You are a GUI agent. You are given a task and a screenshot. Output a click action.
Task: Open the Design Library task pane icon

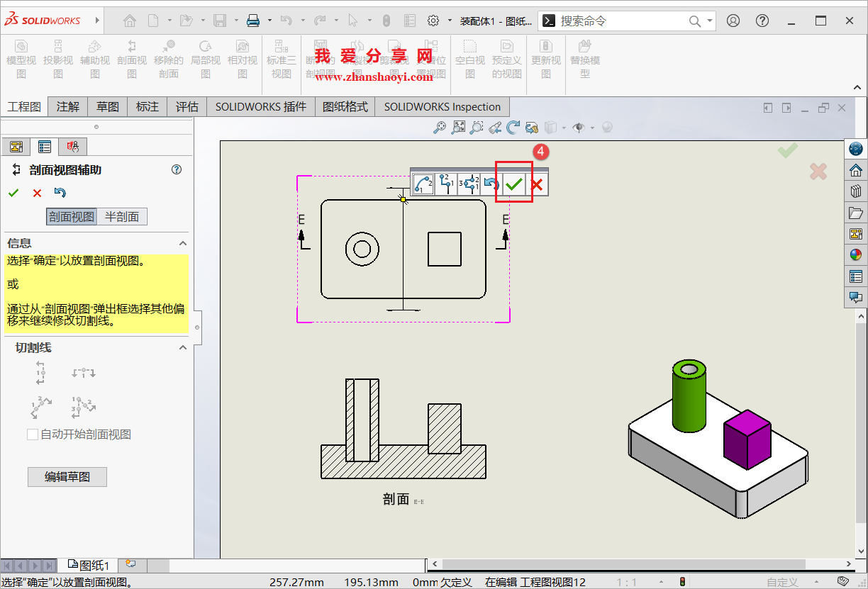click(856, 191)
